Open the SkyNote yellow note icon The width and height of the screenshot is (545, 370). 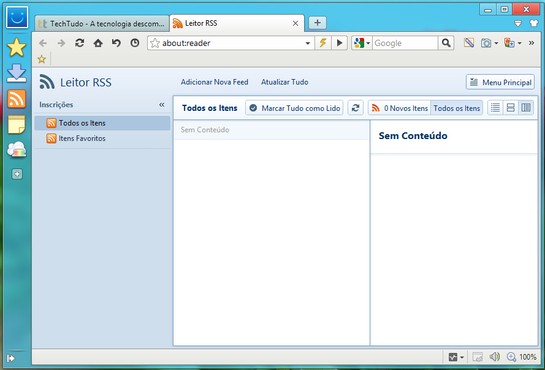click(x=16, y=125)
